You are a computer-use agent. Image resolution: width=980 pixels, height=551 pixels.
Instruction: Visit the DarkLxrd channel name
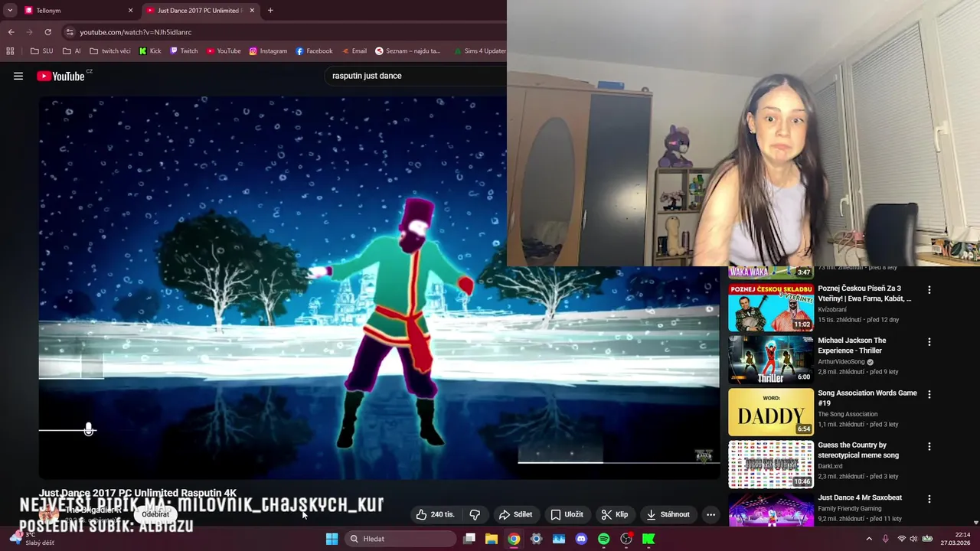(831, 466)
